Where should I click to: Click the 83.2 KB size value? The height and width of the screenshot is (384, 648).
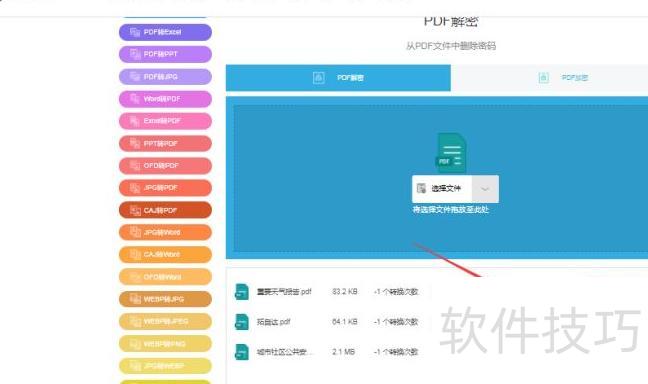tap(345, 292)
